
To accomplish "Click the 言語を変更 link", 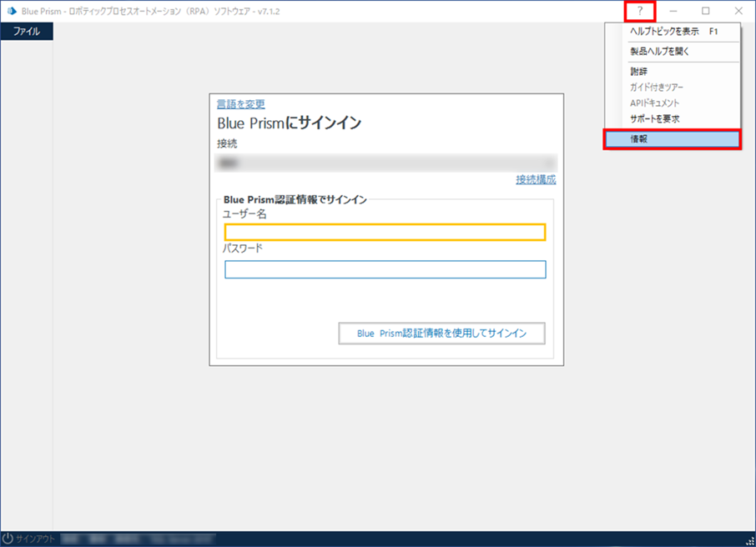I will click(240, 104).
